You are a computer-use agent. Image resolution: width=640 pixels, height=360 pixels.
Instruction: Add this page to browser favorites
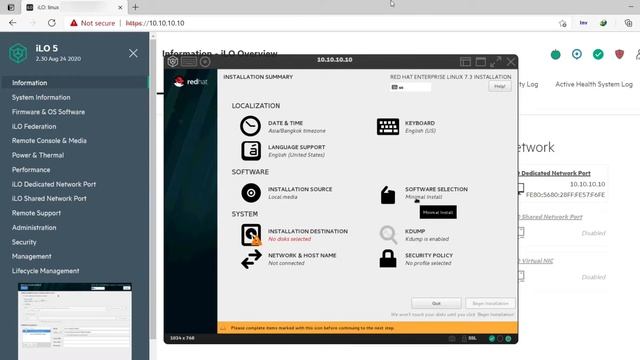[562, 23]
